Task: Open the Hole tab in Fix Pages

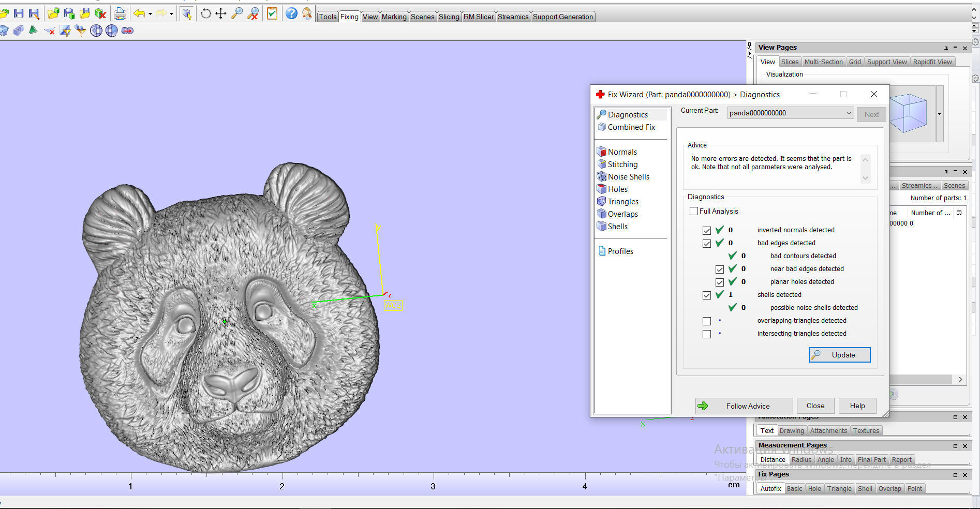Action: pyautogui.click(x=814, y=488)
